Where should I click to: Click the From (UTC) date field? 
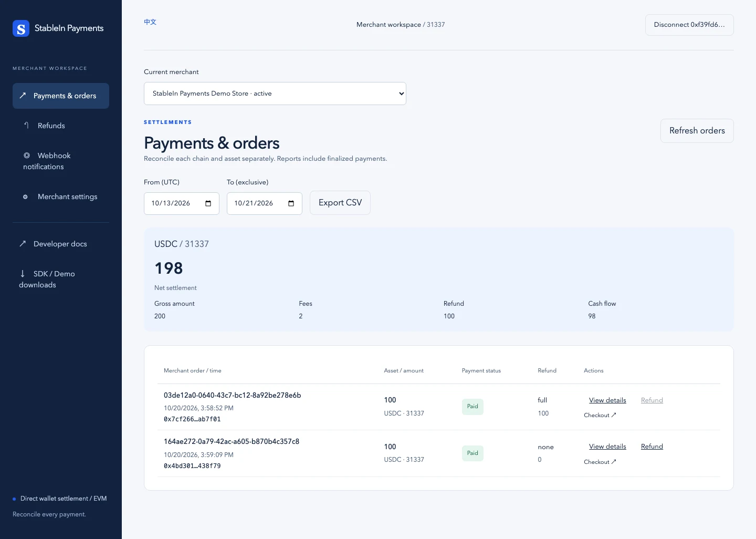click(x=182, y=203)
